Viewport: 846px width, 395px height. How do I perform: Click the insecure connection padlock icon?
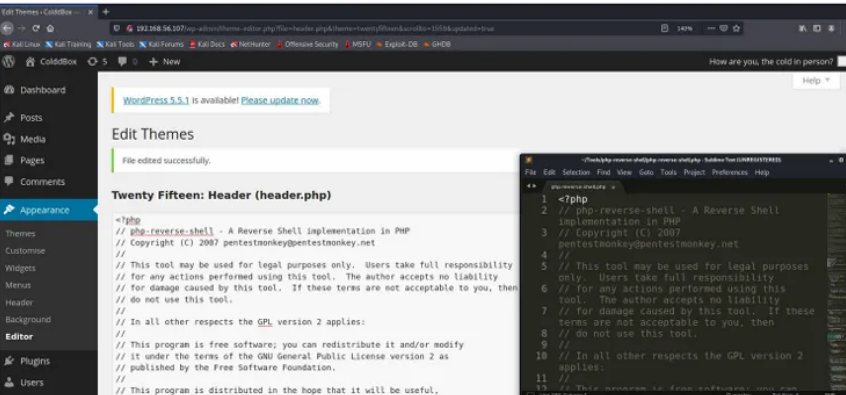(x=129, y=29)
